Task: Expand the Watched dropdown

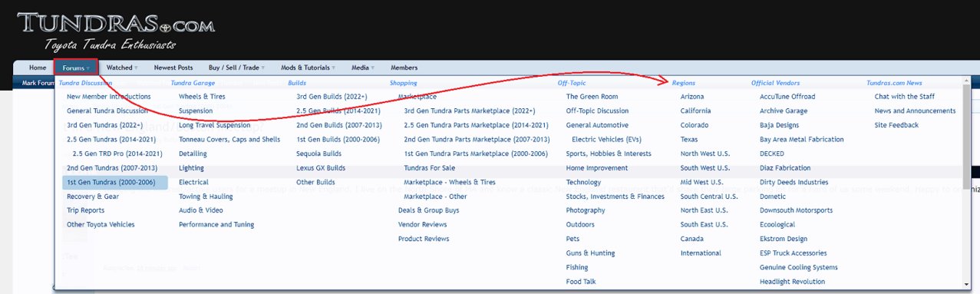Action: (122, 68)
